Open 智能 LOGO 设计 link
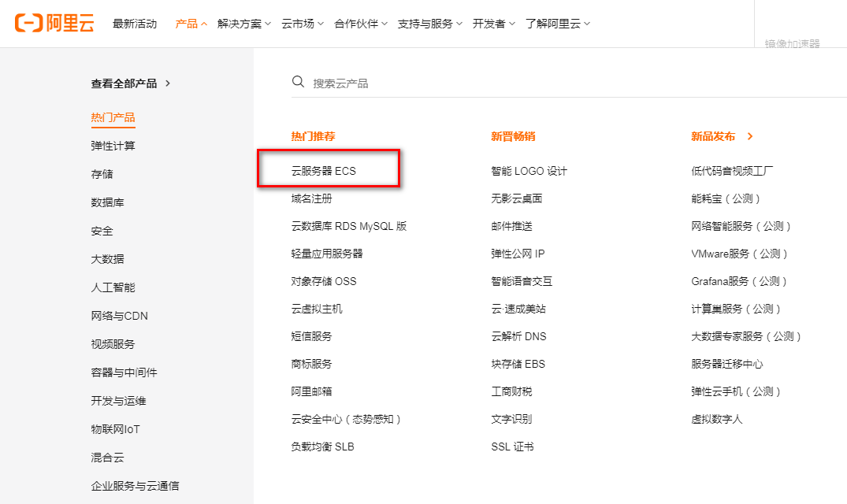847x504 pixels. [529, 171]
